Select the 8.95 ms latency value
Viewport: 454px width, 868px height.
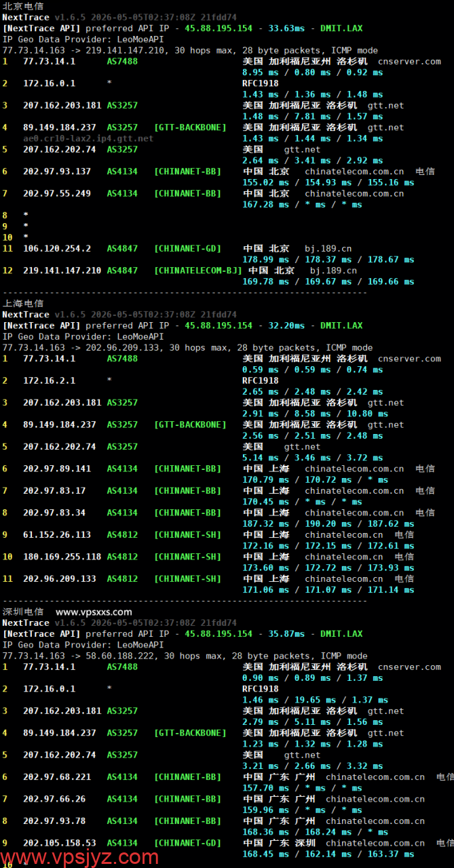(261, 72)
